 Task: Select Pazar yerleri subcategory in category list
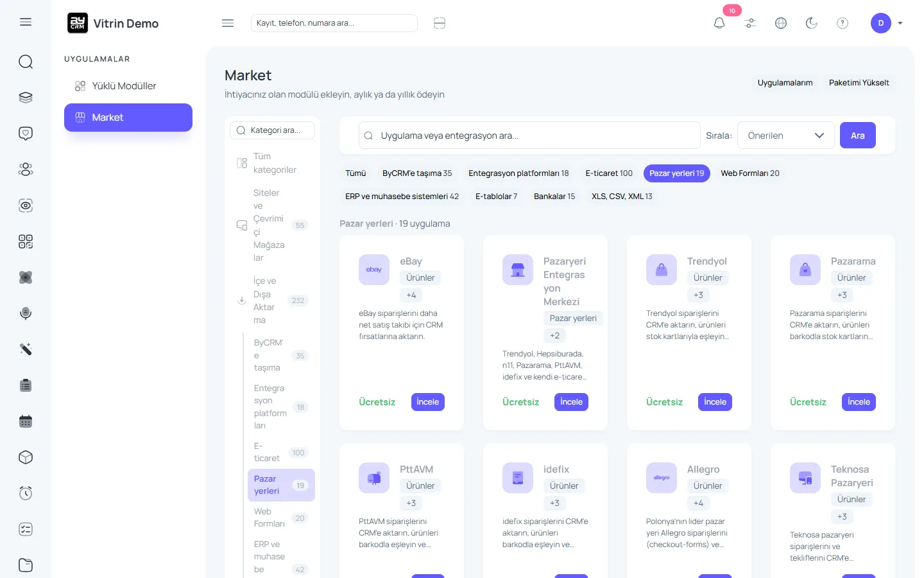(x=281, y=485)
